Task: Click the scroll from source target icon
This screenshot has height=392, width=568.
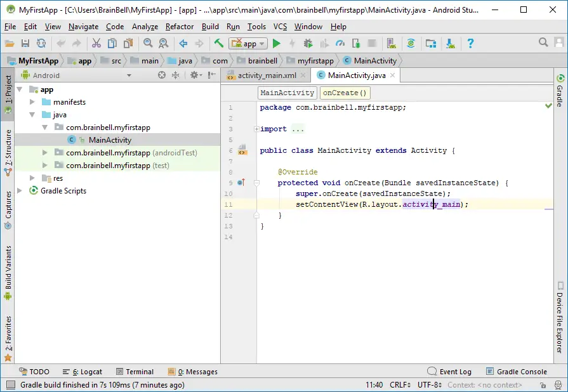Action: (x=162, y=75)
